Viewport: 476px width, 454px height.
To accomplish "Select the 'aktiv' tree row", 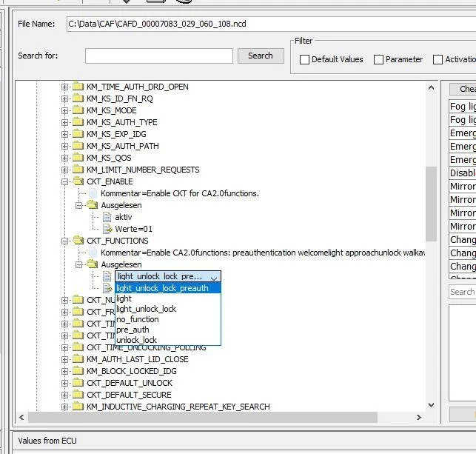I will click(123, 217).
